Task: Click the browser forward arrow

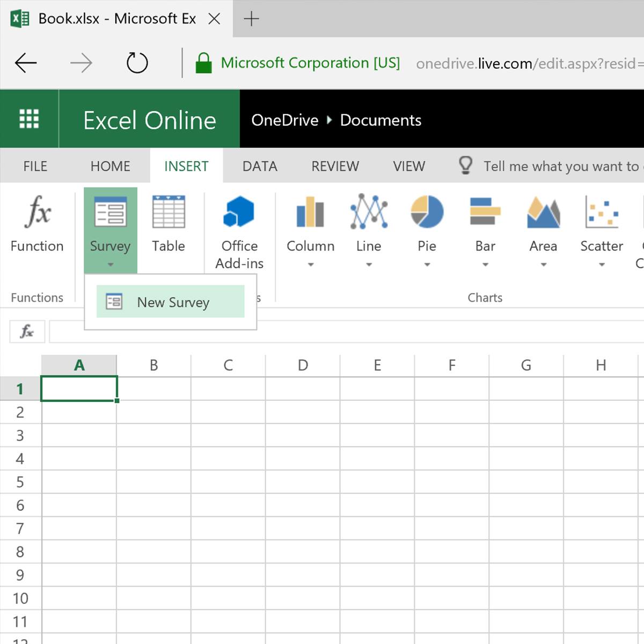Action: [81, 63]
